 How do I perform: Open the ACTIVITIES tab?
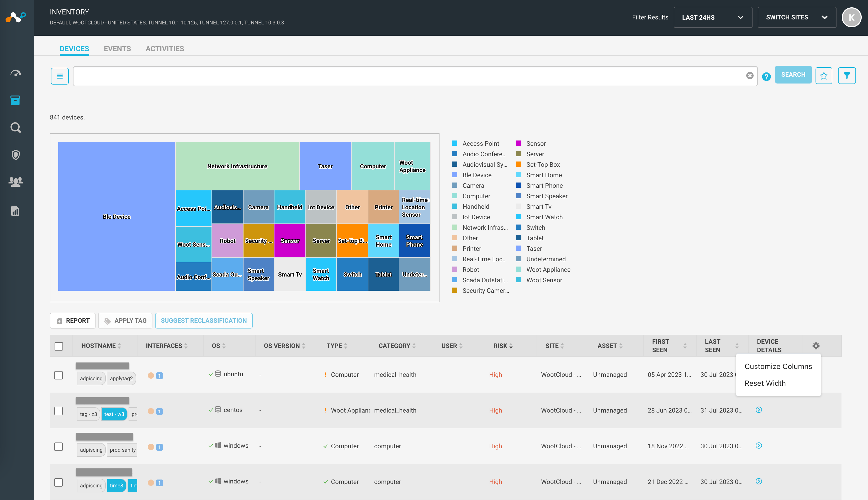[165, 48]
